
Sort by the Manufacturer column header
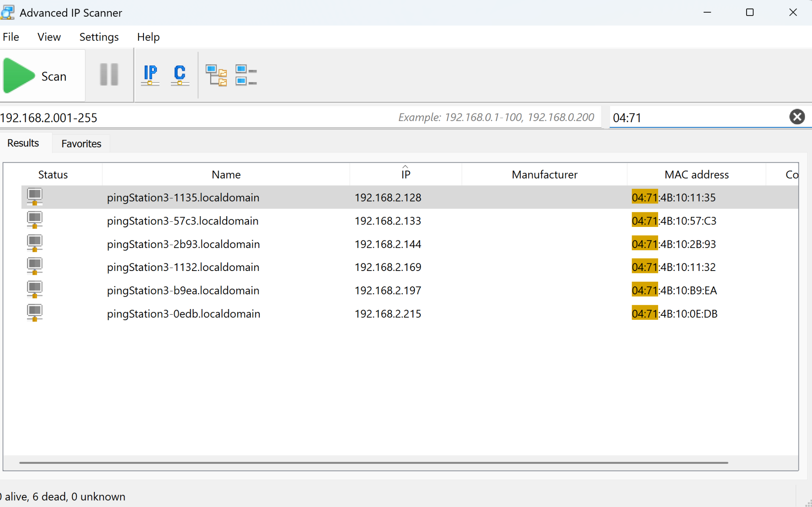click(544, 175)
